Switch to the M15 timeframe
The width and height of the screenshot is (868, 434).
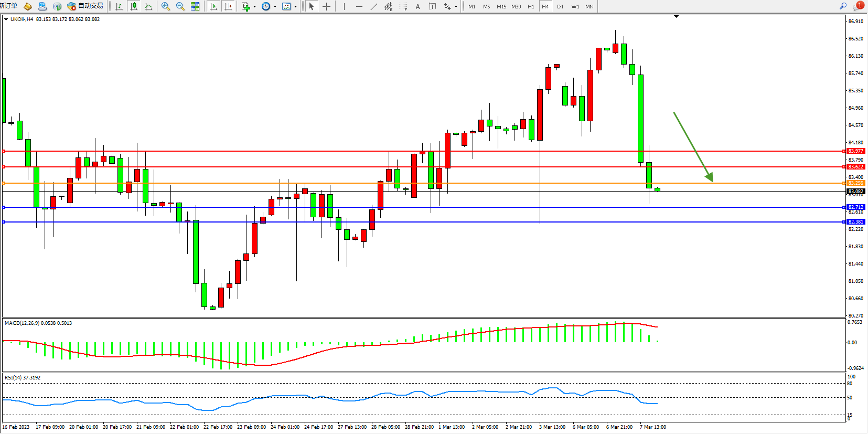(501, 6)
